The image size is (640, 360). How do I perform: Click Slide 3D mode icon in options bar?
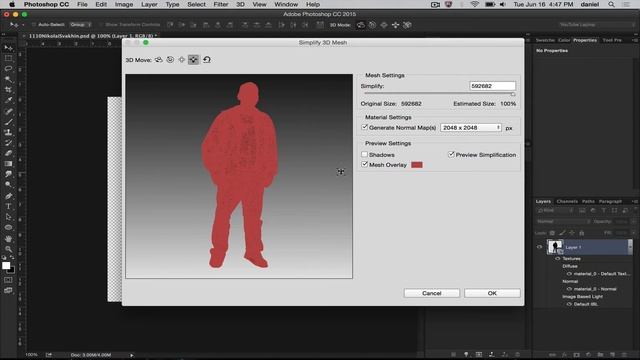tap(396, 25)
